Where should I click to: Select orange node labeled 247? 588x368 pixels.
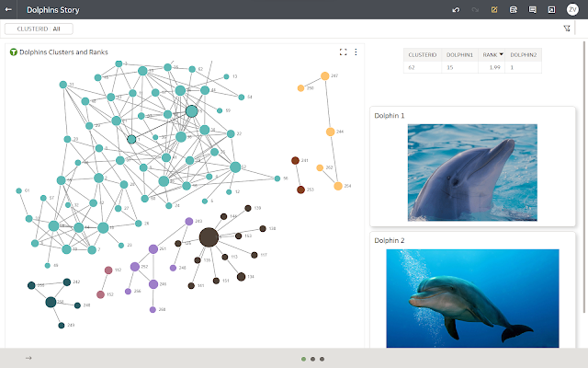(x=324, y=76)
